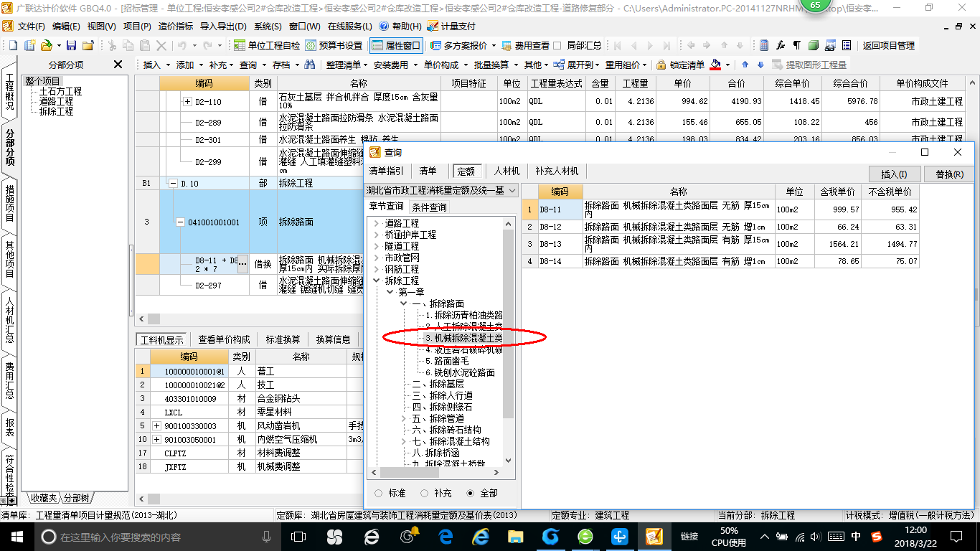This screenshot has height=551, width=980.
Task: Click the 锁定清单 lock list icon
Action: point(661,65)
